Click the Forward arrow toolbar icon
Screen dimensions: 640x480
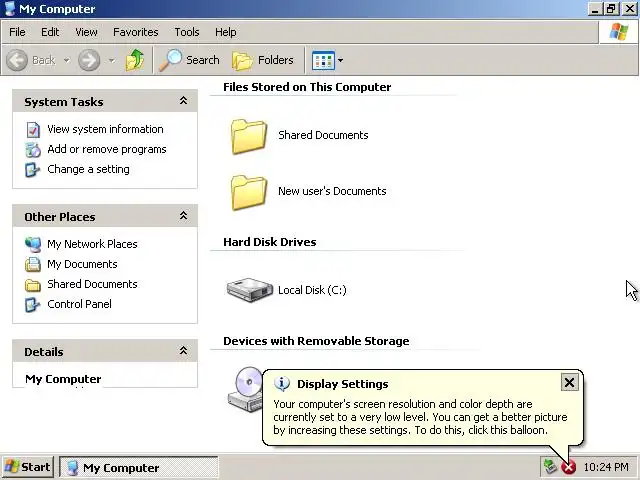click(89, 60)
